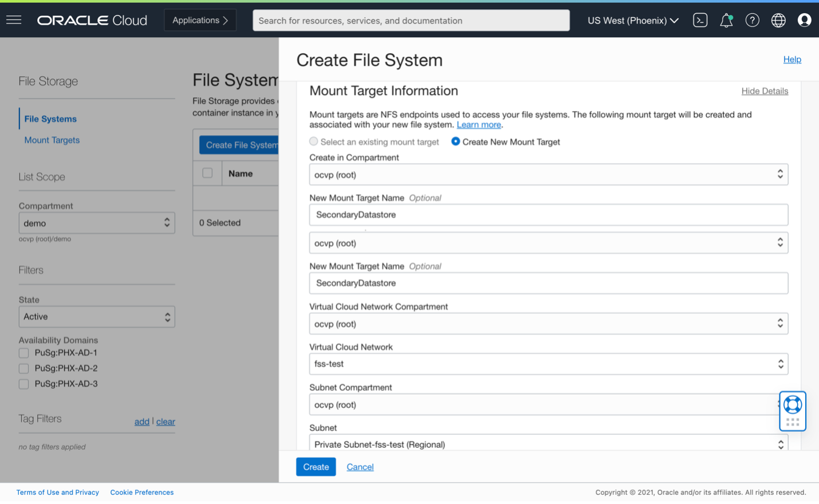Viewport: 819px width, 504px height.
Task: Select File Systems in the sidebar
Action: point(50,119)
